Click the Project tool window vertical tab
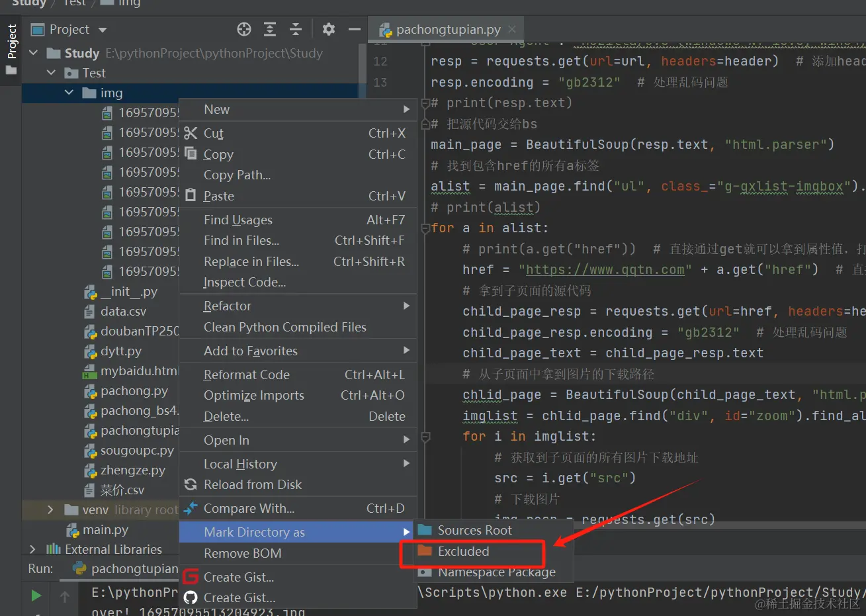 11,49
